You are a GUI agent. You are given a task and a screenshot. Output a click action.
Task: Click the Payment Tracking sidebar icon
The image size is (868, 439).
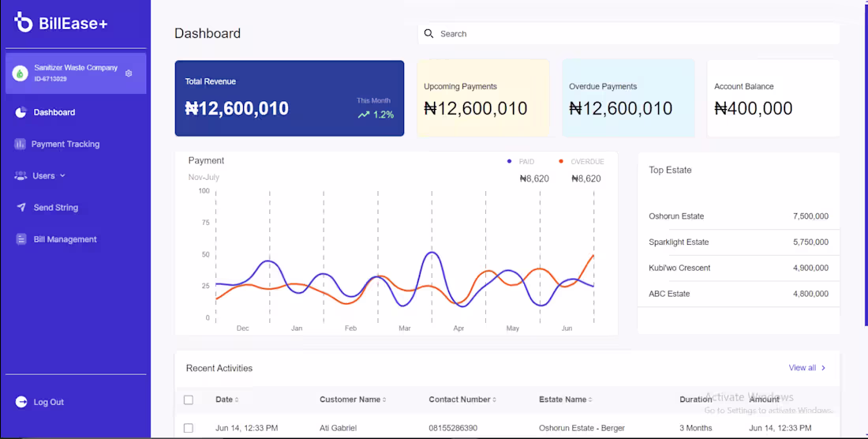point(20,144)
